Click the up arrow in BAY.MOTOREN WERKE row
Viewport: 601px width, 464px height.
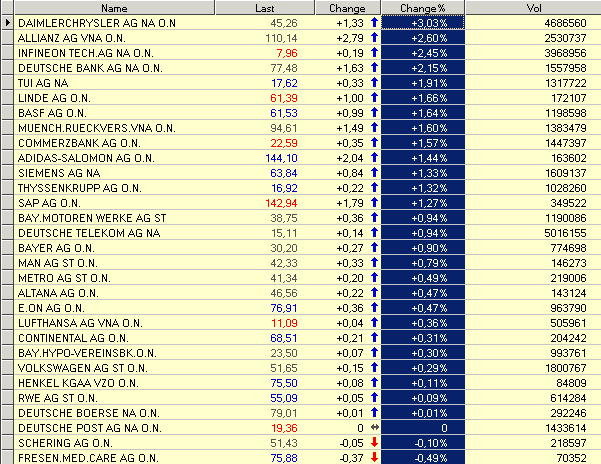pyautogui.click(x=374, y=218)
